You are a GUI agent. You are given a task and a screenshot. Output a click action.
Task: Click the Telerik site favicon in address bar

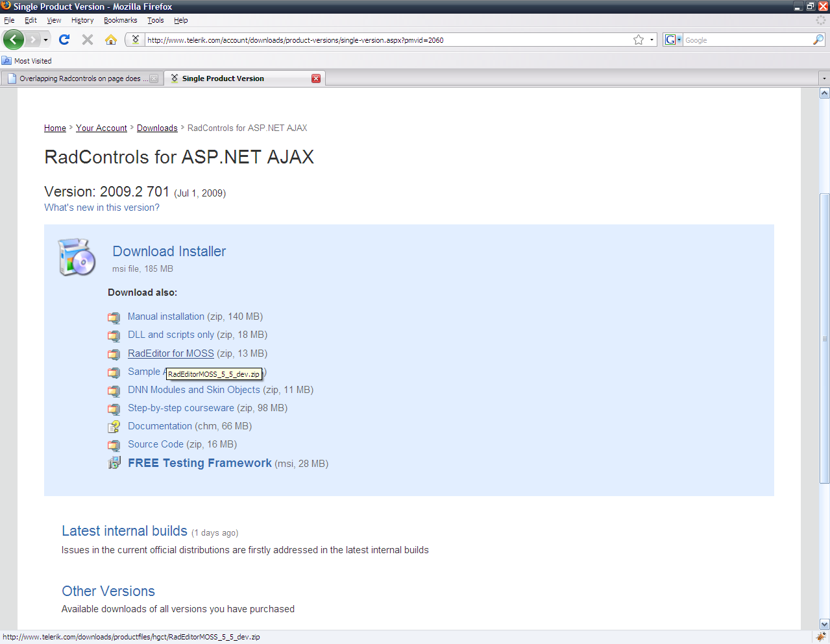point(135,40)
